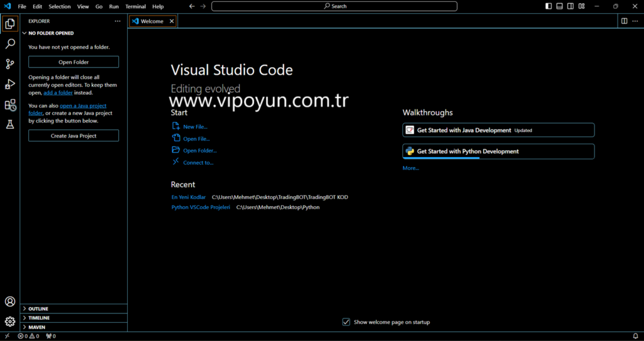Select the Welcome tab
This screenshot has height=341, width=644.
pyautogui.click(x=152, y=21)
